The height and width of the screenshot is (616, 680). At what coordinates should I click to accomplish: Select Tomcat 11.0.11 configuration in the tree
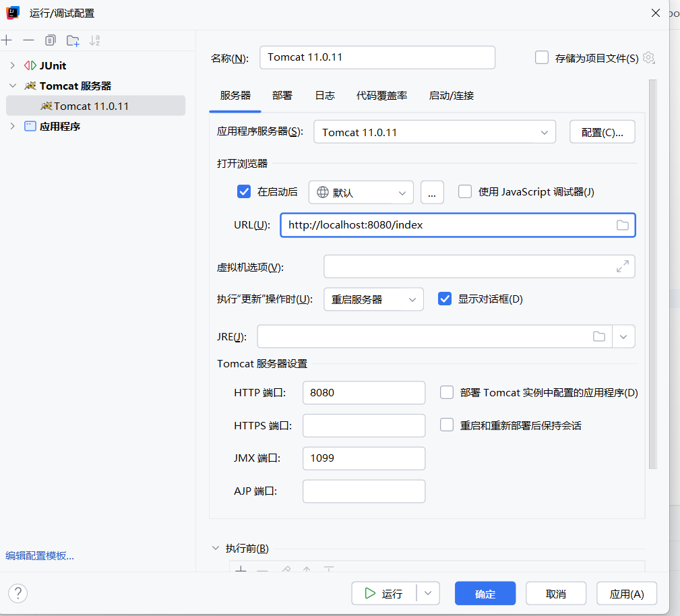(96, 106)
